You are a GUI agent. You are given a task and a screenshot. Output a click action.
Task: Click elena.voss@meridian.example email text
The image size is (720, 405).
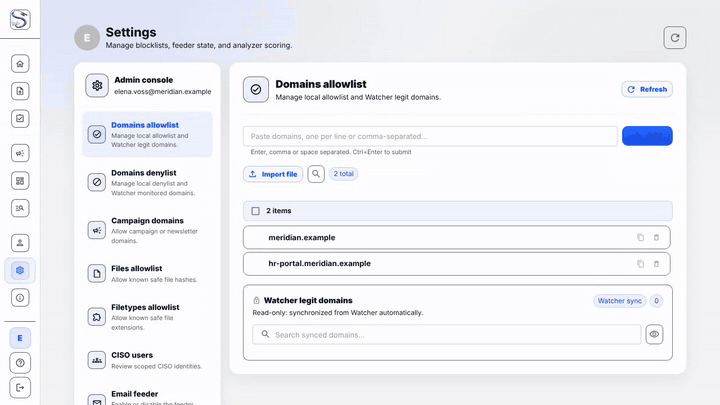click(x=163, y=91)
